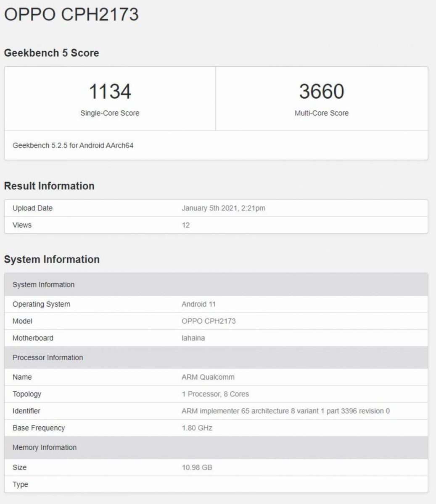Open the Result Information section
The width and height of the screenshot is (436, 504).
click(50, 185)
